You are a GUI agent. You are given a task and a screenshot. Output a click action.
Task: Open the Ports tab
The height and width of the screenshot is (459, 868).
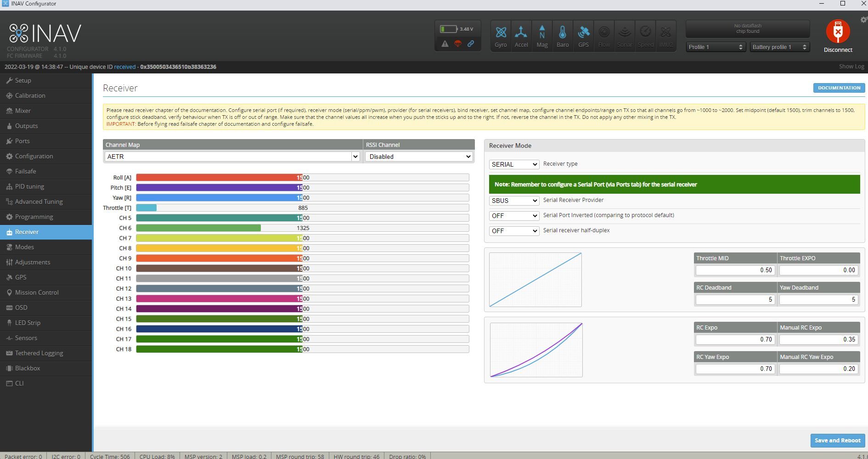pyautogui.click(x=46, y=141)
